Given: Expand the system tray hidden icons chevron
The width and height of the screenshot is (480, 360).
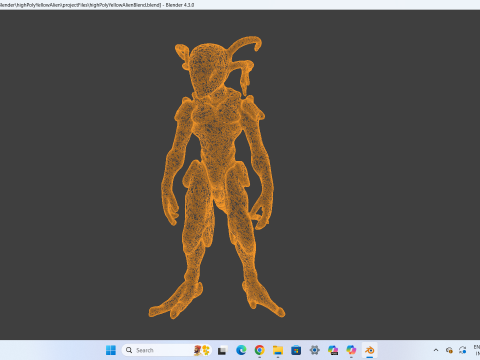Looking at the screenshot, I should click(436, 350).
